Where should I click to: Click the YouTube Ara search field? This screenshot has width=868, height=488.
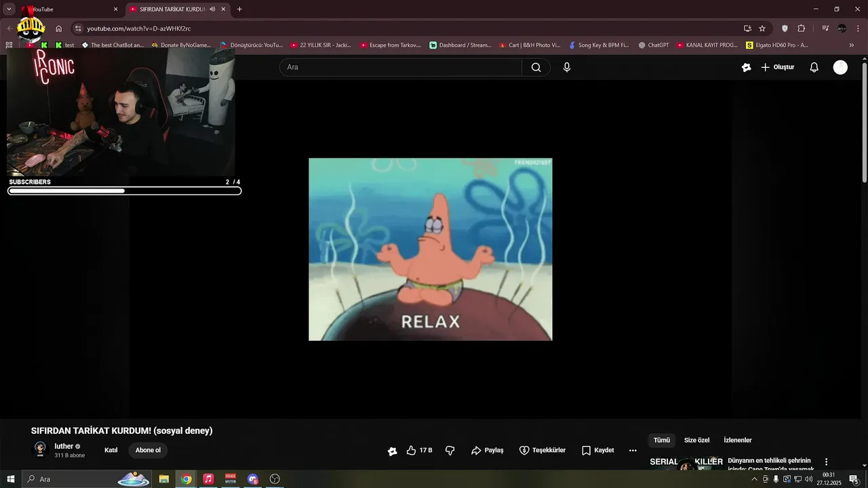(x=401, y=67)
